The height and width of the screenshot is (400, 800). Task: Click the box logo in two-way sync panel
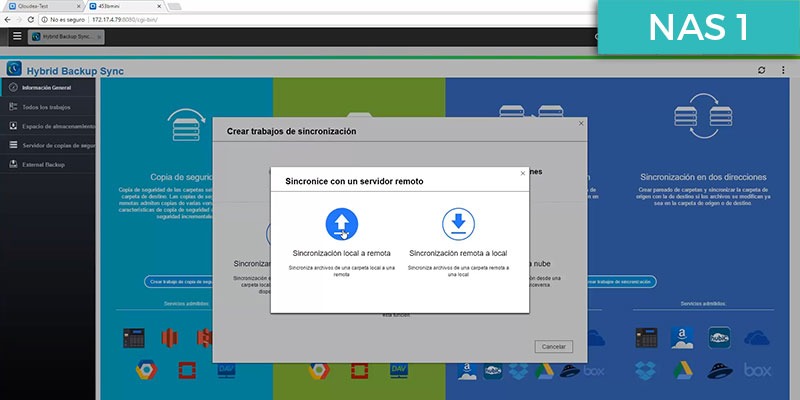(757, 370)
